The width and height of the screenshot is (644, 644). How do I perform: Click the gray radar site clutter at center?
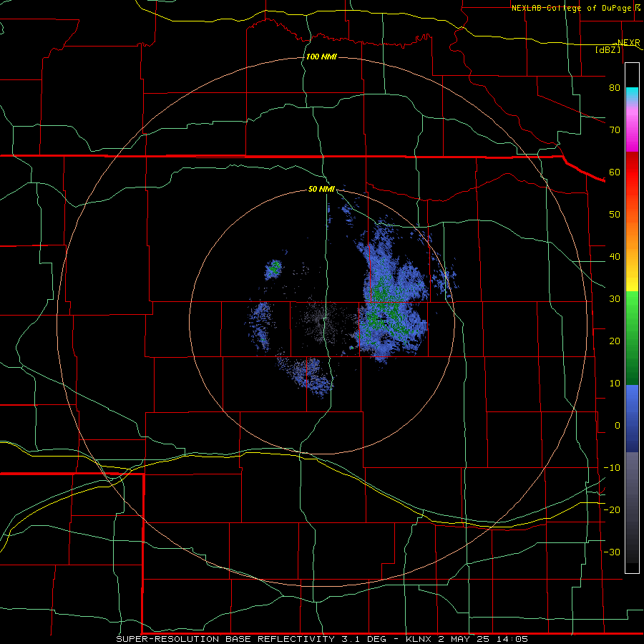tap(321, 323)
